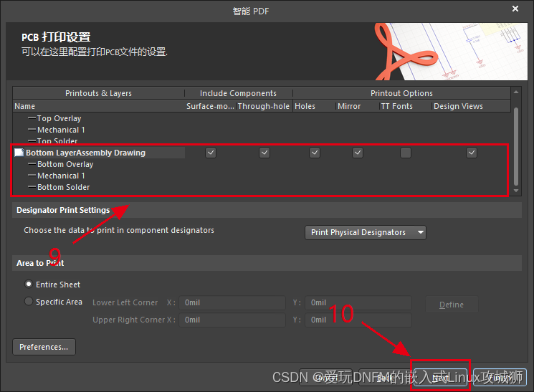
Task: Select Mechanical 1 under Bottom Overlay
Action: click(61, 176)
